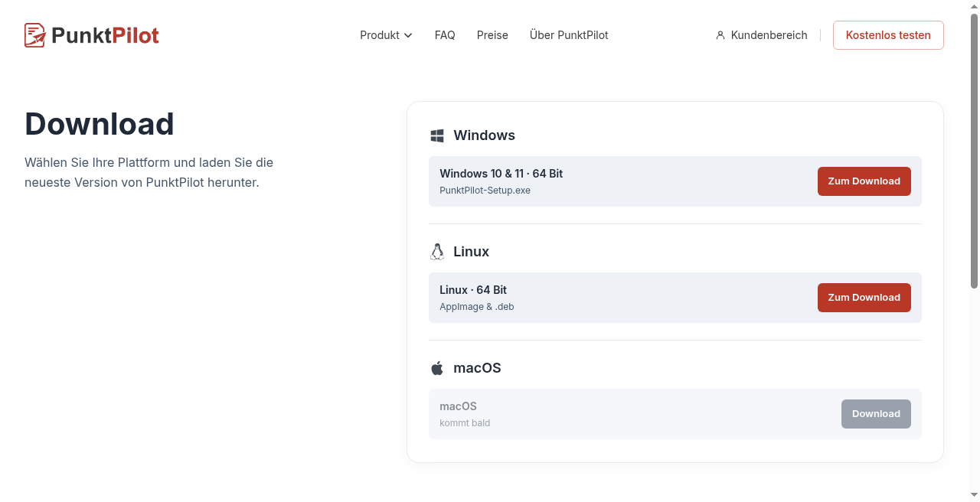Download the Windows 64 Bit installer

pos(864,181)
